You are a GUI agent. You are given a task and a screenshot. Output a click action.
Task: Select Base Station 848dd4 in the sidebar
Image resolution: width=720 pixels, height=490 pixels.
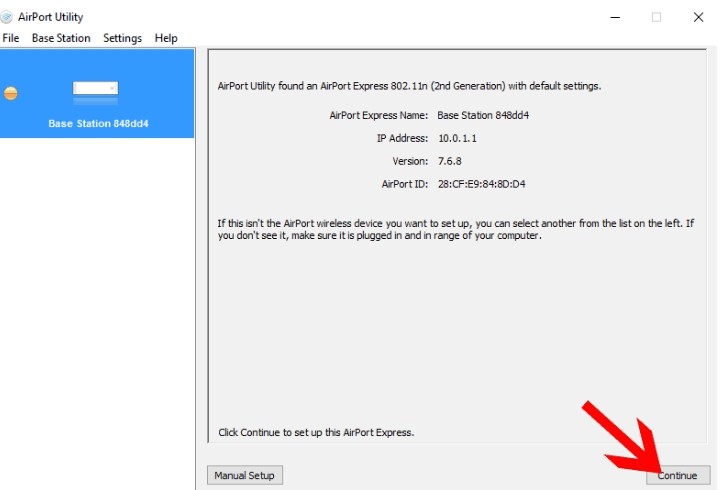coord(97,94)
